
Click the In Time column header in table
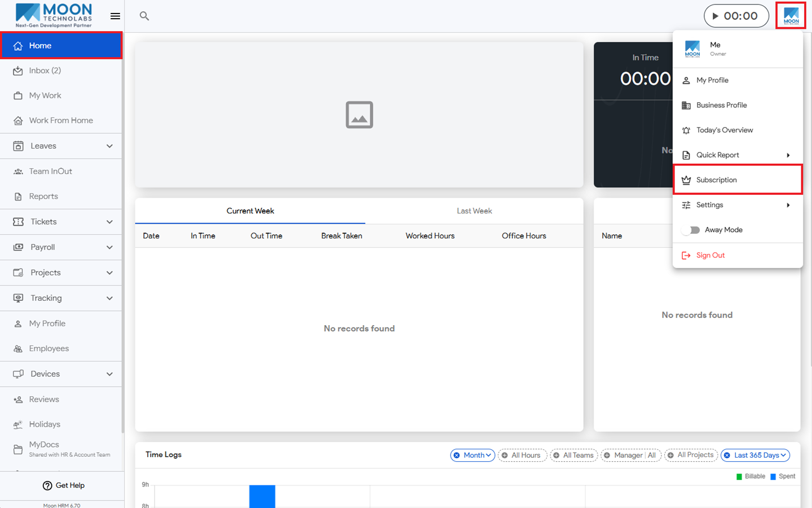click(x=203, y=236)
